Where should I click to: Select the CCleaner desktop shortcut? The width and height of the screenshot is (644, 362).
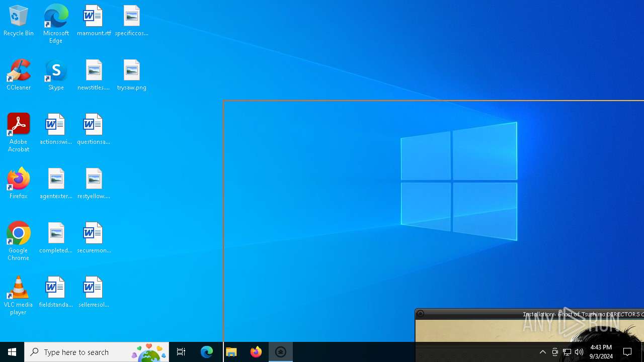coord(19,75)
